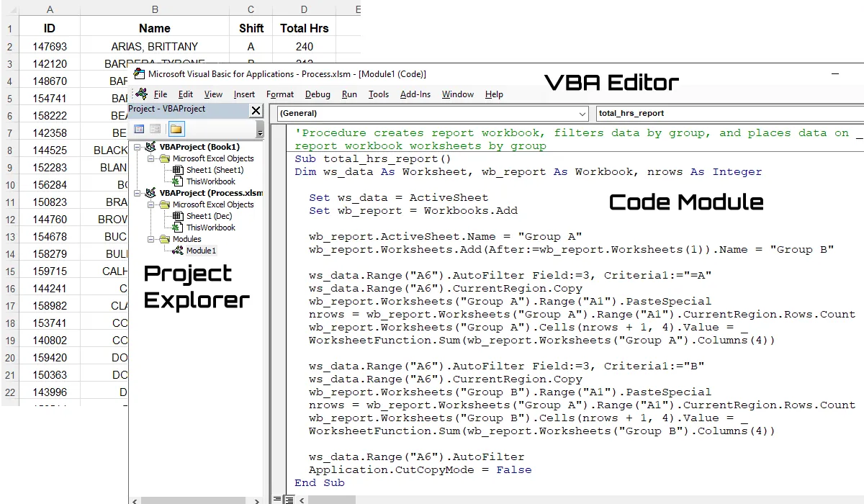Screen dimensions: 864x504
Task: Click Sheet1 (Sheet1) worksheet icon in tree
Action: pos(177,170)
